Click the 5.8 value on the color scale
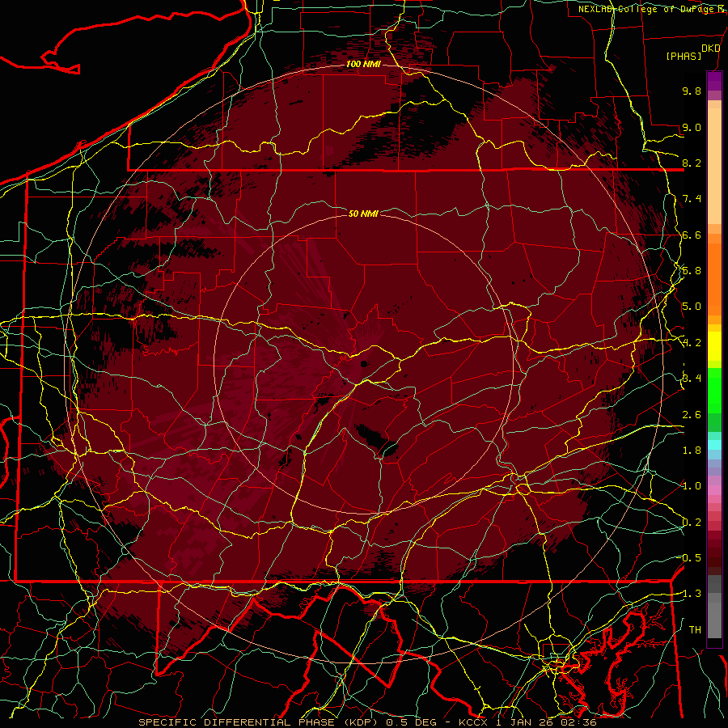Viewport: 728px width, 728px height. click(x=692, y=271)
